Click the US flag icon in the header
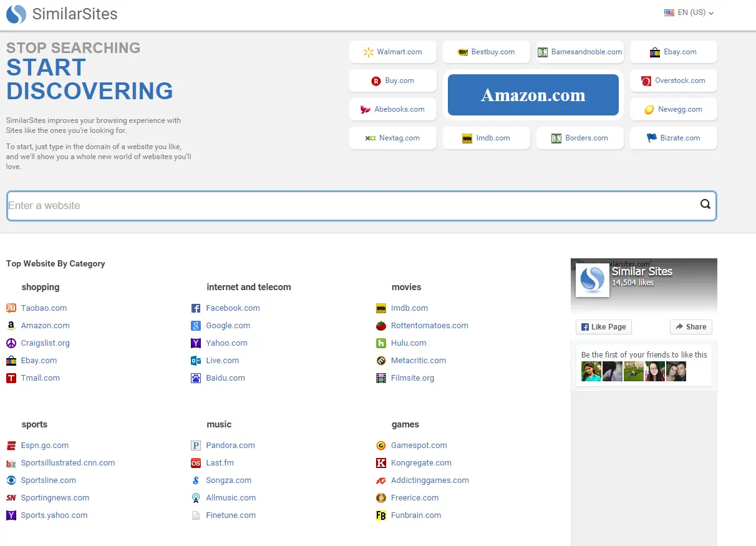The image size is (756, 546). (x=669, y=12)
